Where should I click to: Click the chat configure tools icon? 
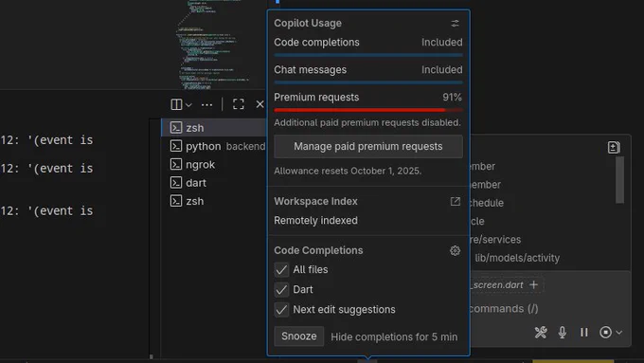541,332
